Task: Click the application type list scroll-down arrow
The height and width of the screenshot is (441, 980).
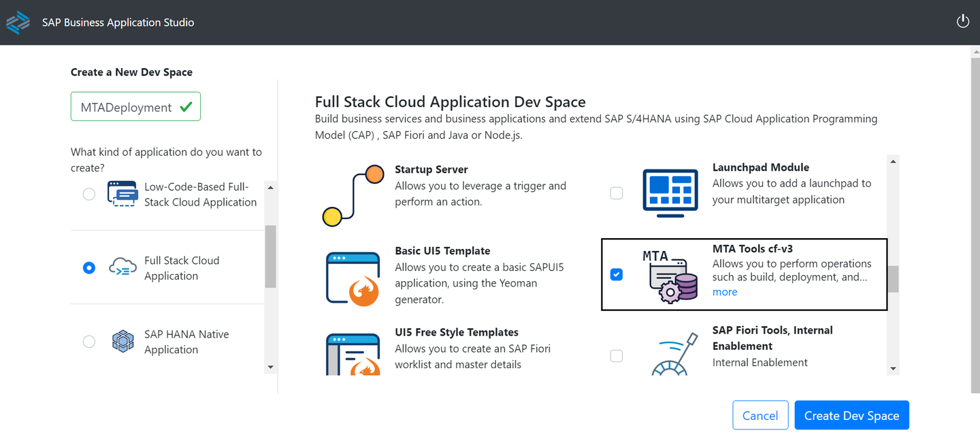Action: pyautogui.click(x=270, y=367)
